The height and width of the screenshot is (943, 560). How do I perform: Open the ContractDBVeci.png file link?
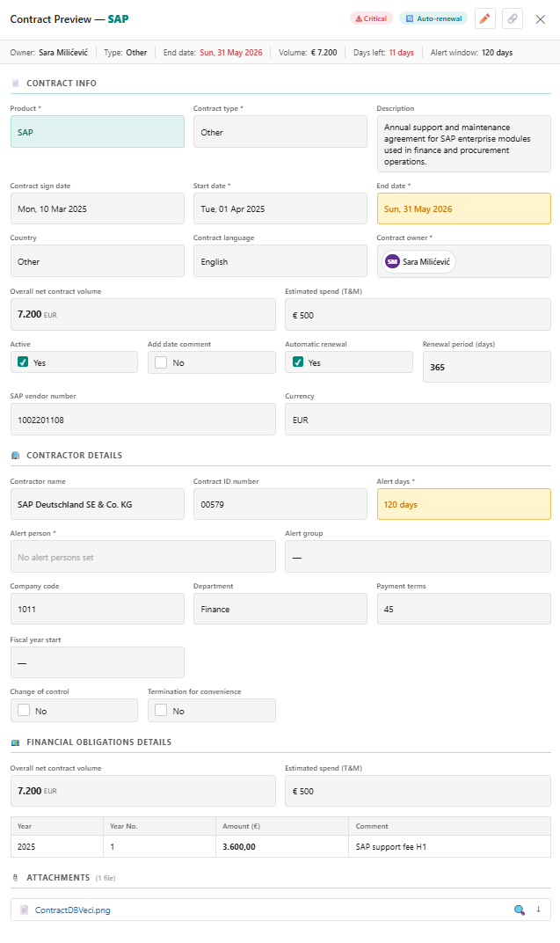pos(72,910)
